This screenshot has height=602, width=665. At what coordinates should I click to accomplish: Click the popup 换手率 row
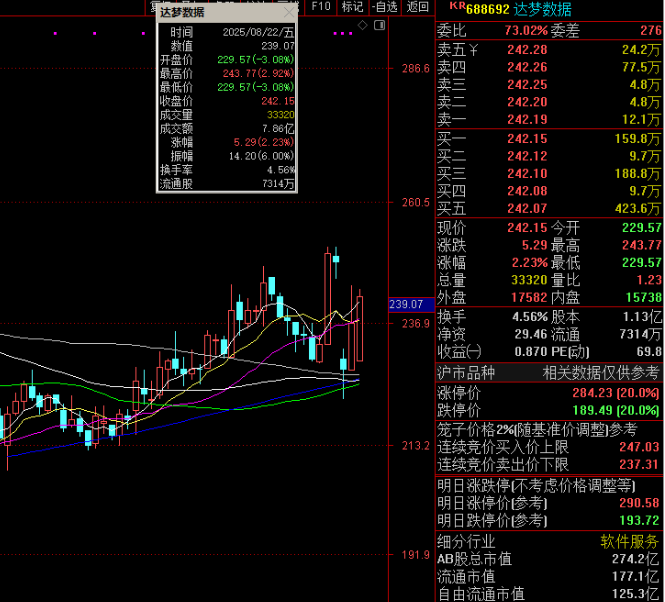click(x=227, y=170)
